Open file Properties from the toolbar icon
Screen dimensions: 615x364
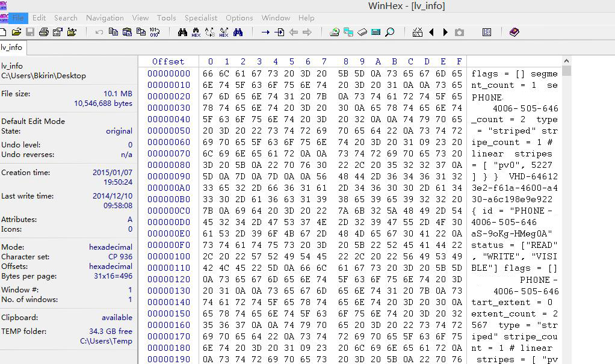pos(58,32)
